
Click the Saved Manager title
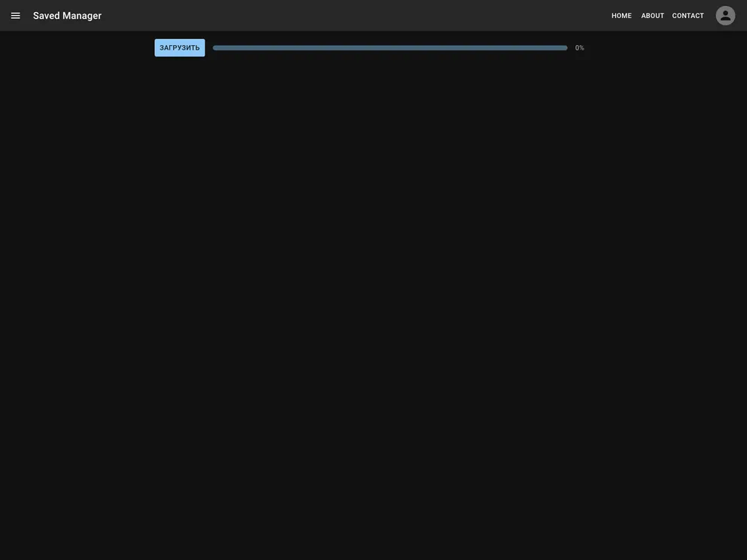(67, 16)
